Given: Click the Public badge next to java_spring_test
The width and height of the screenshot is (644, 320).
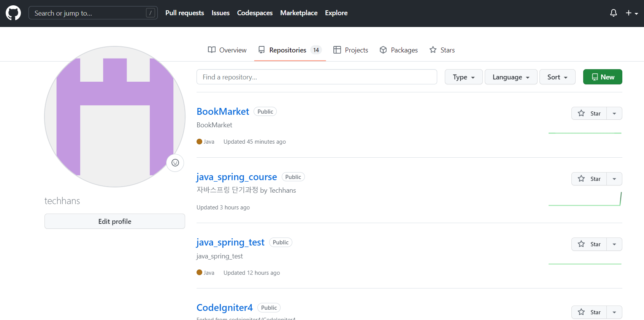Looking at the screenshot, I should tap(281, 242).
